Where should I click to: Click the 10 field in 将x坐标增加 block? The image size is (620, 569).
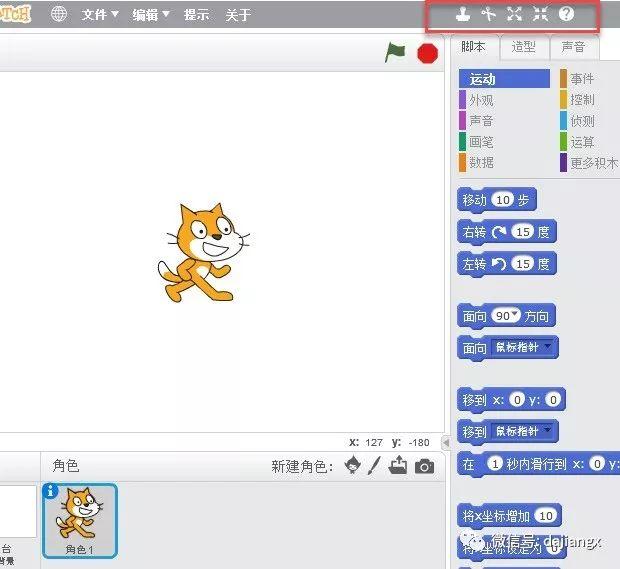tap(546, 516)
